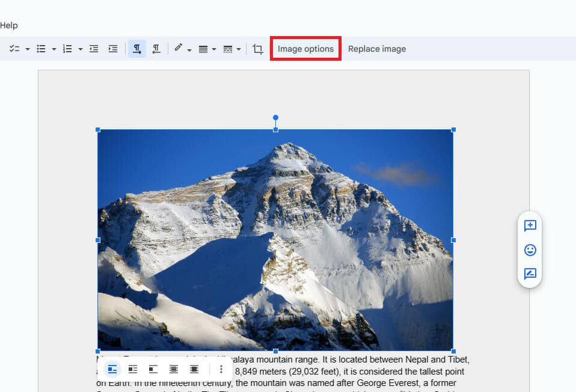Image resolution: width=576 pixels, height=392 pixels.
Task: Decrease indent of the paragraph
Action: (94, 49)
